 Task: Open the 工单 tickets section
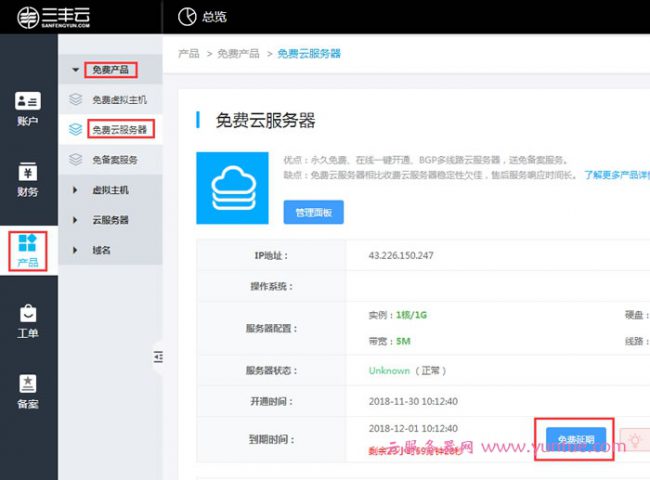coord(28,320)
